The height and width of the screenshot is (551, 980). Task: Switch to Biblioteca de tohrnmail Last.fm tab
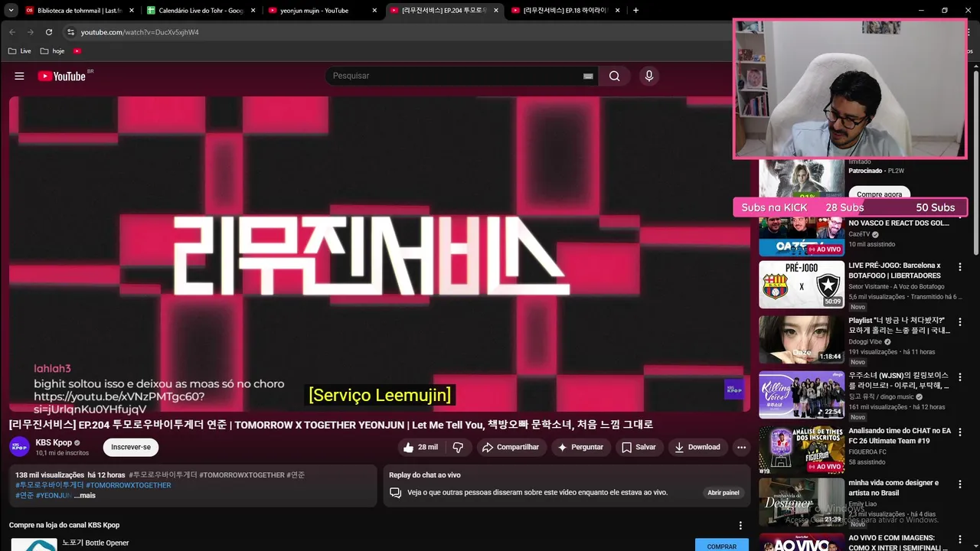coord(80,11)
